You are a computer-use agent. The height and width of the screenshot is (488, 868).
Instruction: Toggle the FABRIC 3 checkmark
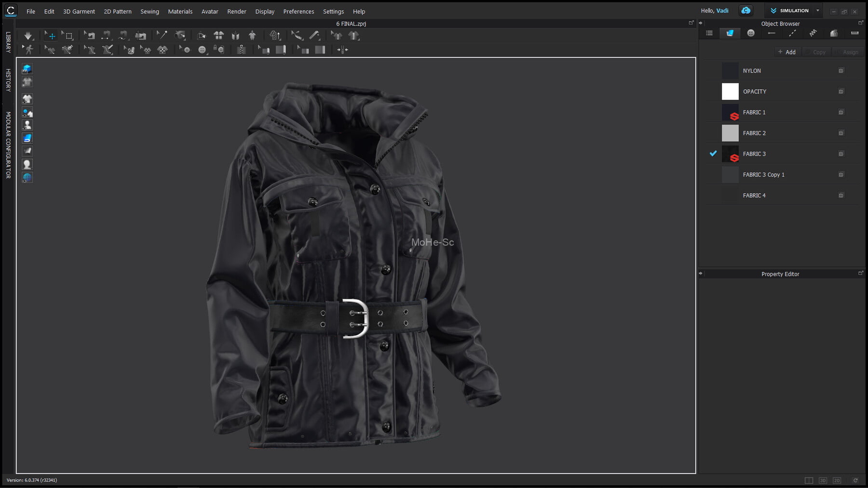(x=713, y=154)
